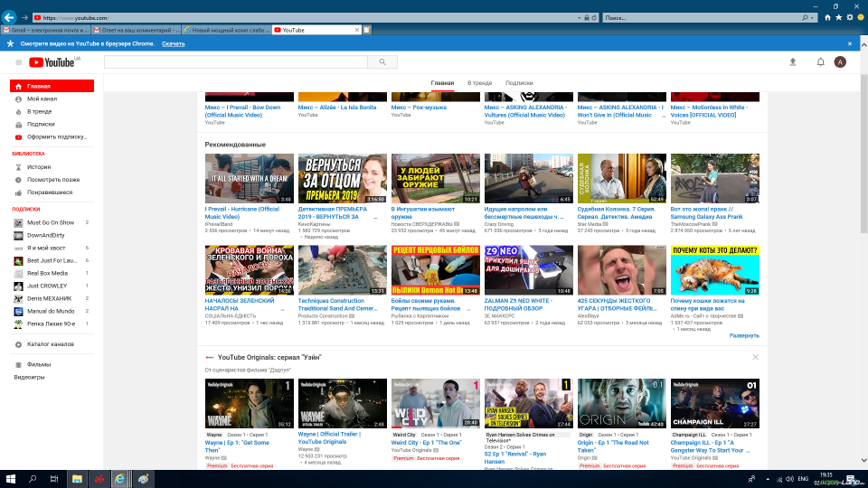868x488 pixels.
Task: Open Посмотреть позже in sidebar
Action: pyautogui.click(x=53, y=180)
